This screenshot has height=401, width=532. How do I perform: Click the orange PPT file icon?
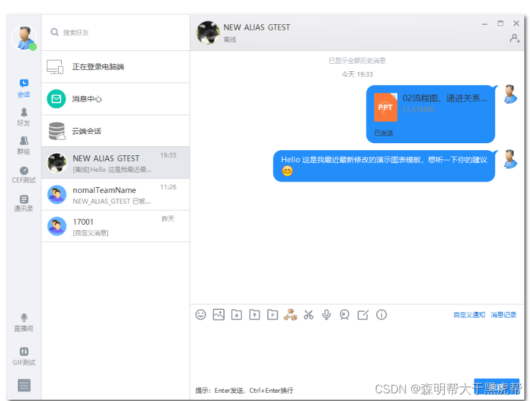coord(386,107)
